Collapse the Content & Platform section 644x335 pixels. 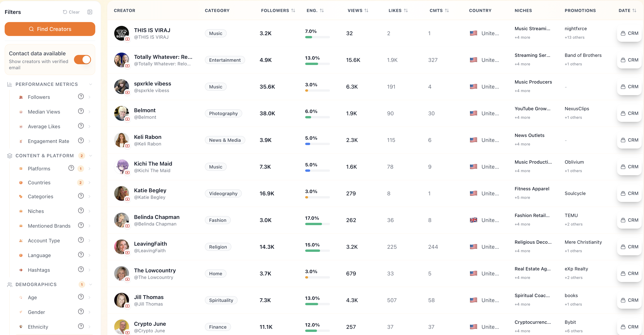point(90,155)
